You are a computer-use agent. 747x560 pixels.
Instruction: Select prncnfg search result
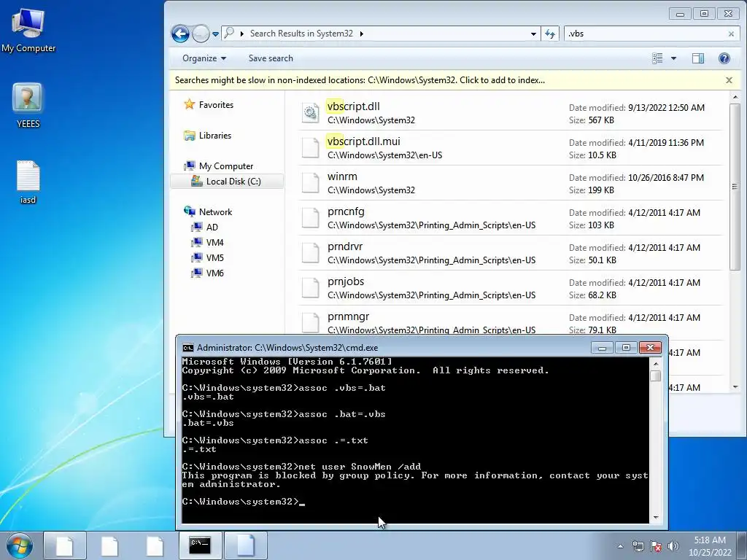(x=511, y=217)
